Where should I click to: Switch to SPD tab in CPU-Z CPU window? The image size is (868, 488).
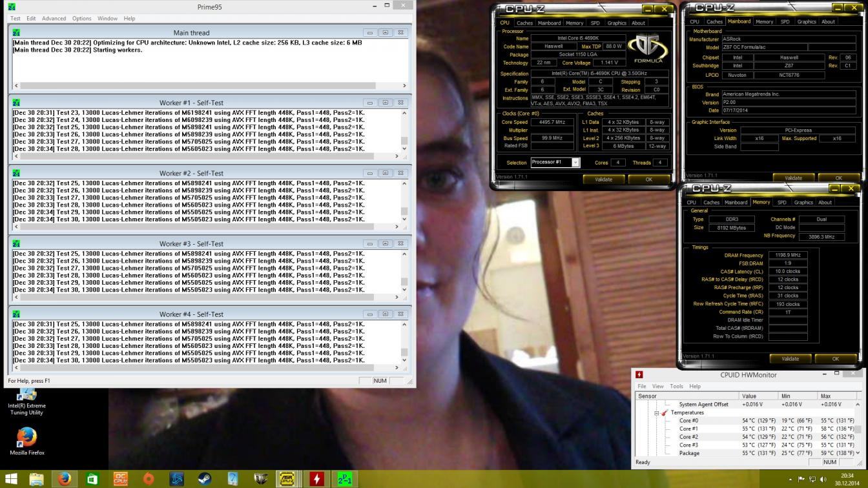(595, 23)
